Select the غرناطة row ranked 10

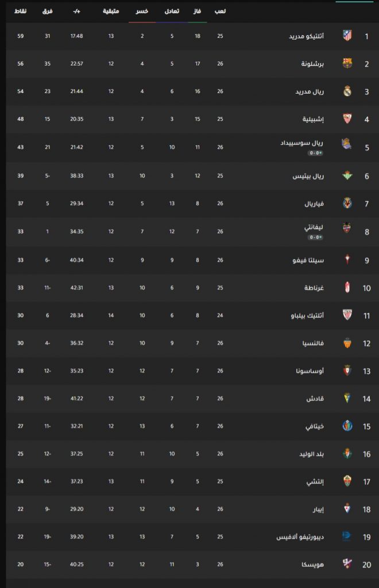click(x=192, y=288)
